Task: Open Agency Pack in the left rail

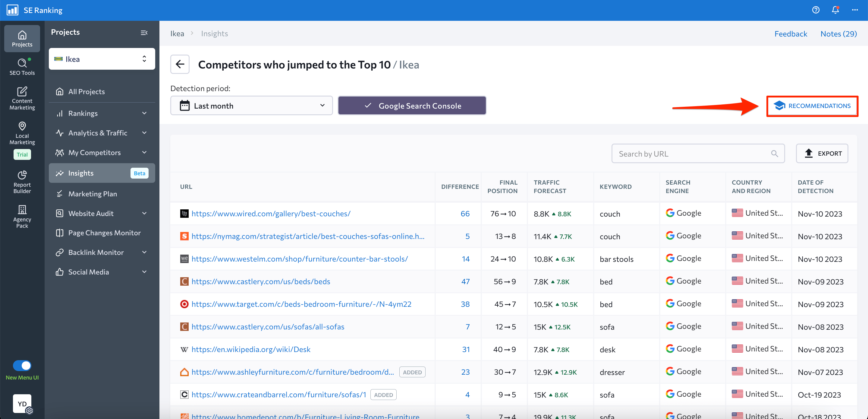Action: [22, 217]
